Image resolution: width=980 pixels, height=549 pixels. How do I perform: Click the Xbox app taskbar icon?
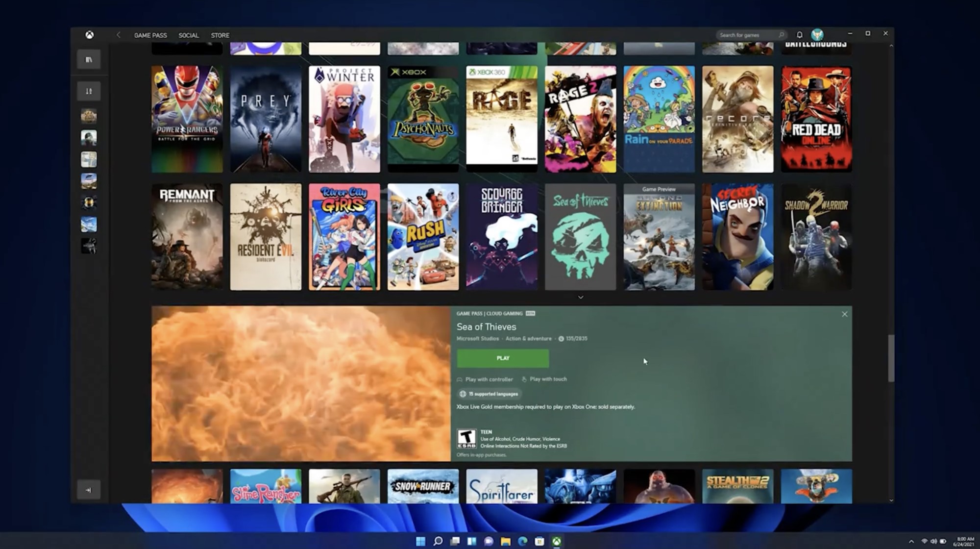557,541
